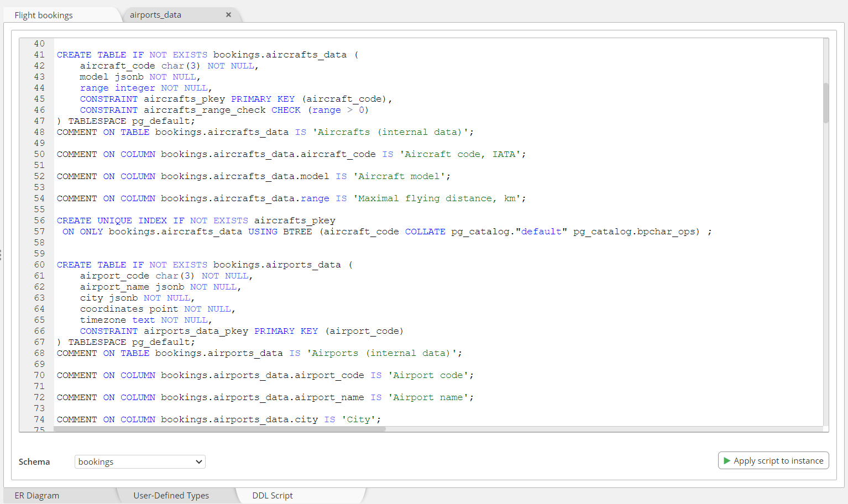Screen dimensions: 848x504
Task: Click the airports_data_pkey constraint text
Action: [197, 330]
